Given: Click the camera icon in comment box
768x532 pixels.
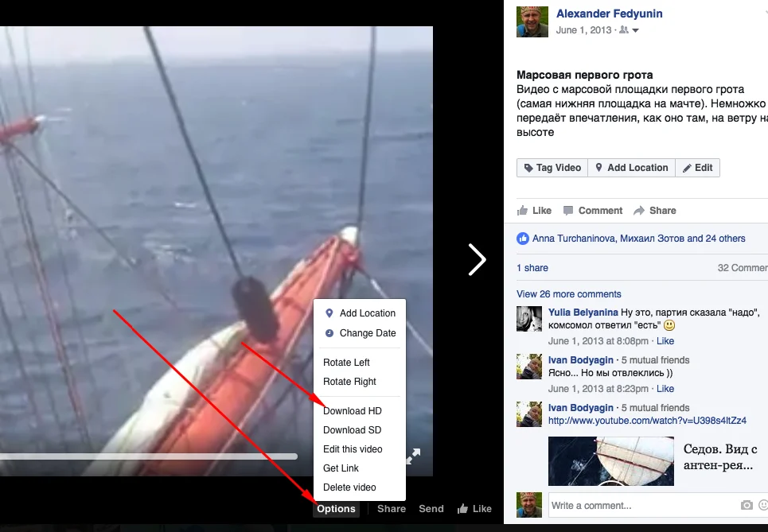Looking at the screenshot, I should [746, 505].
